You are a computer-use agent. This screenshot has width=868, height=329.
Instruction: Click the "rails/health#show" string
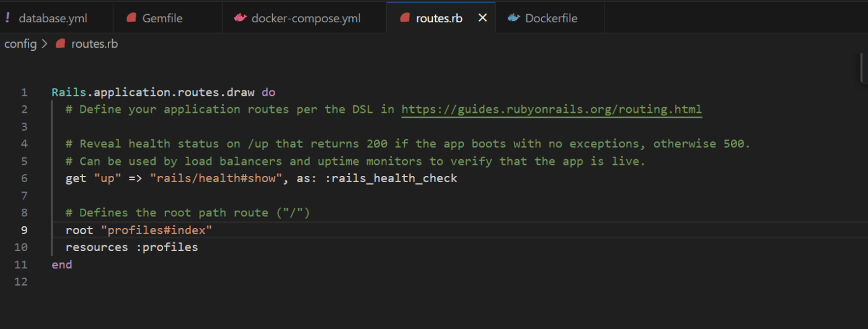point(215,178)
